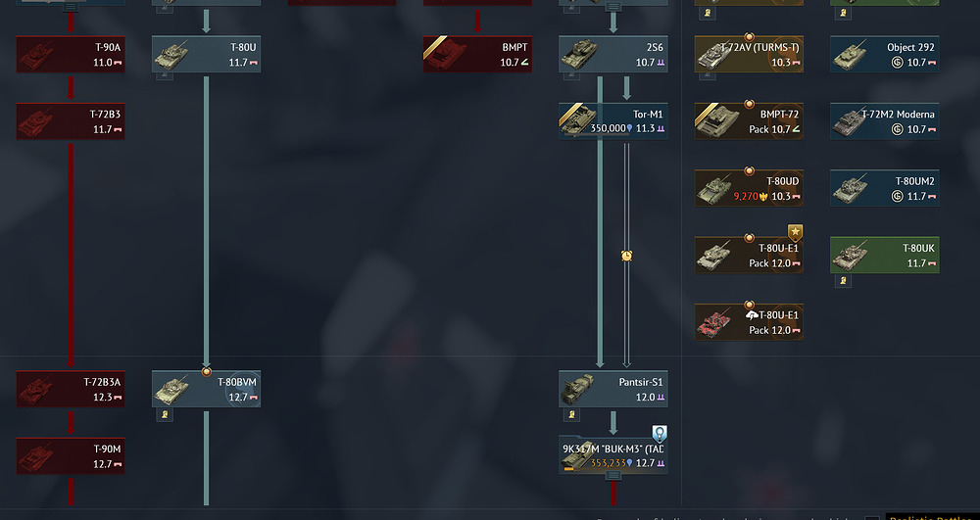
Task: Click the alarm clock icon on research line
Action: click(x=626, y=256)
